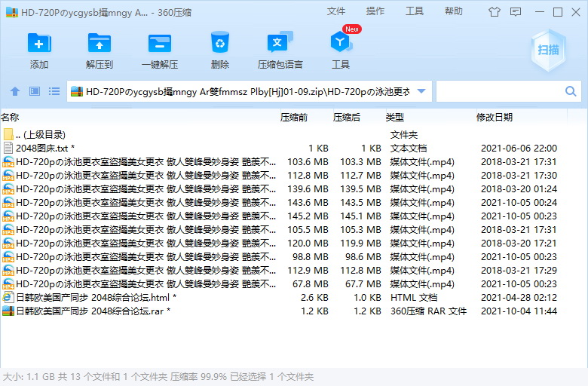Click the '文本文档' type cell

click(409, 149)
